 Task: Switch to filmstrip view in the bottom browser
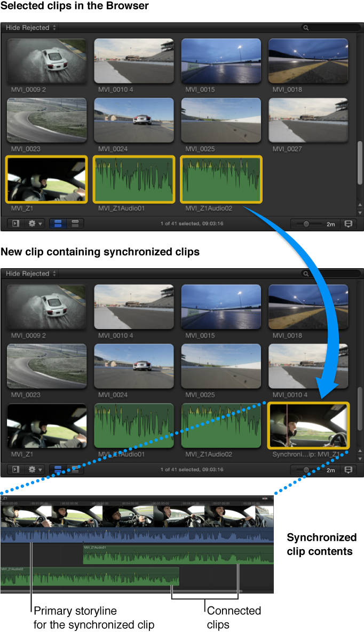58,470
